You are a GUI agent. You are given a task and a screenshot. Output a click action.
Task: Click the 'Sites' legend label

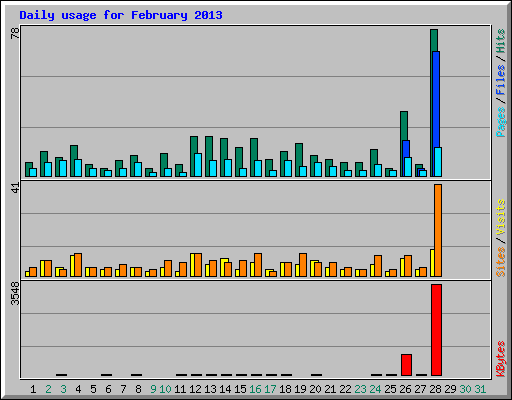pyautogui.click(x=500, y=262)
